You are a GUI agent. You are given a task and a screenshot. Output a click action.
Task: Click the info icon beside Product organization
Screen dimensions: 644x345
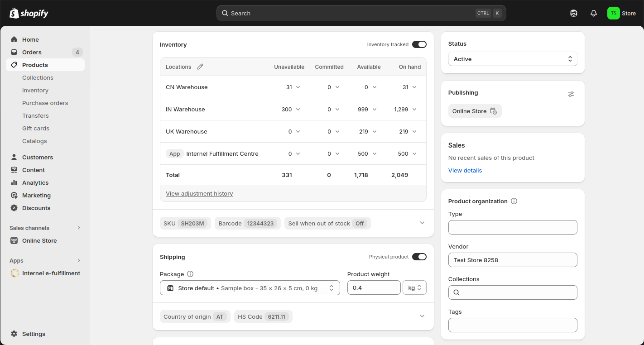click(514, 201)
